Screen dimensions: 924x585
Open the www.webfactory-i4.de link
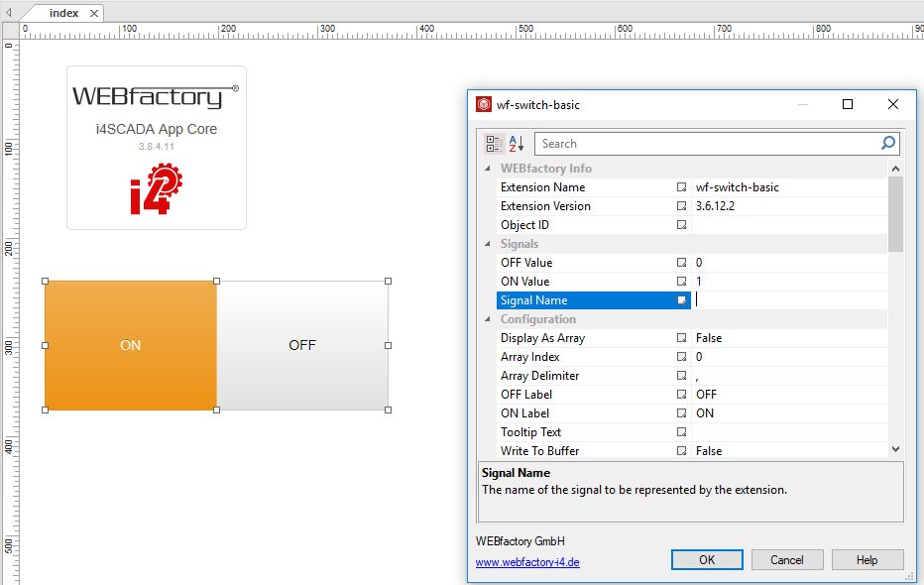529,560
